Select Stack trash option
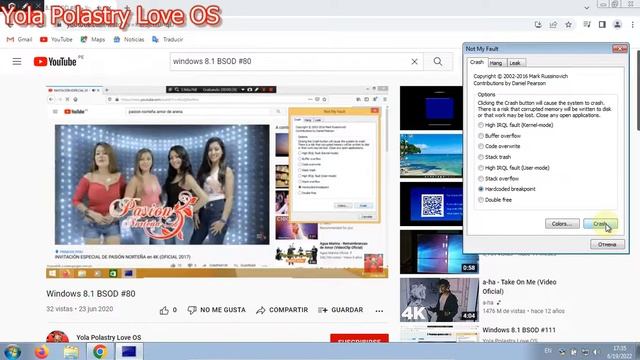This screenshot has width=640, height=360. (494, 157)
